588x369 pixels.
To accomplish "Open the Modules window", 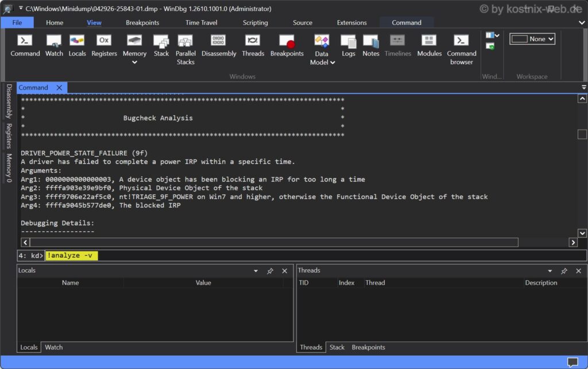I will point(430,46).
